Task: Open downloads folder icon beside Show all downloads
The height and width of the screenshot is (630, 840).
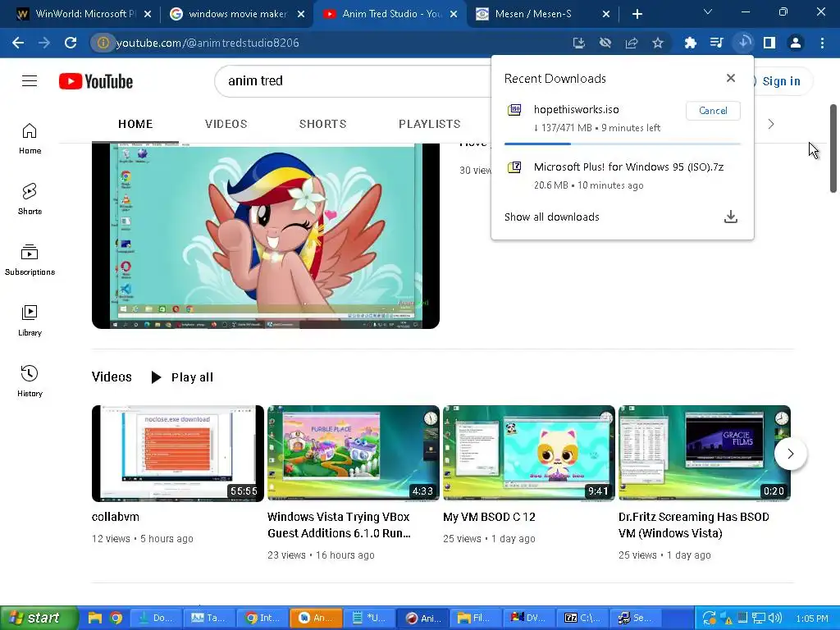Action: click(731, 217)
